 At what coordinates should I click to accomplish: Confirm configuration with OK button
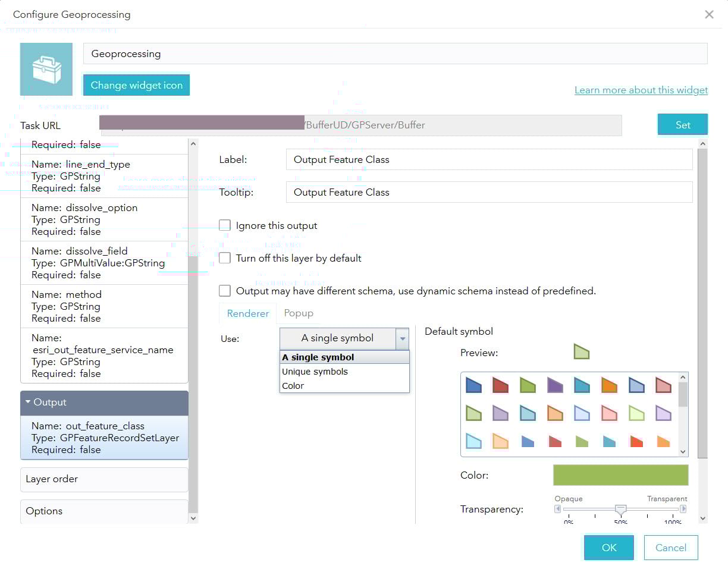click(609, 548)
